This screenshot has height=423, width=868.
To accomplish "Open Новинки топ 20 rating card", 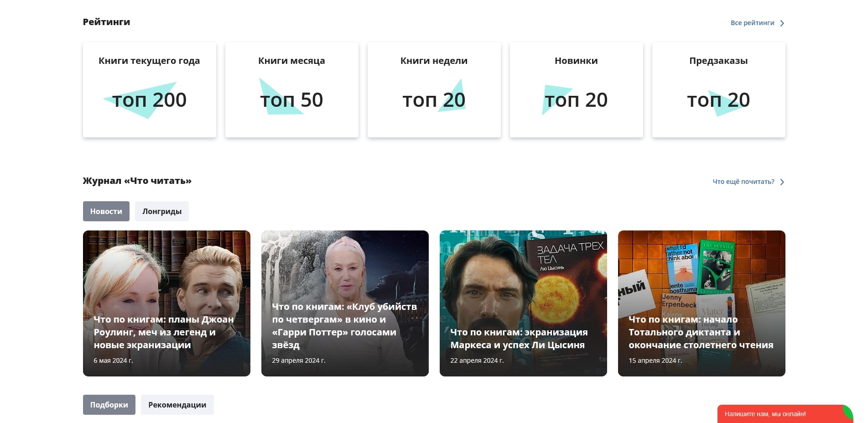I will 577,90.
